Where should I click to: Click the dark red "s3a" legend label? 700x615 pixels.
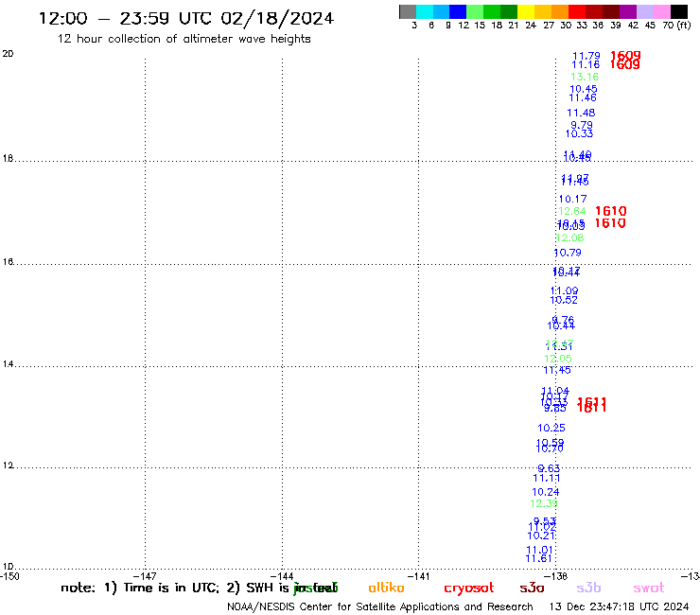532,589
